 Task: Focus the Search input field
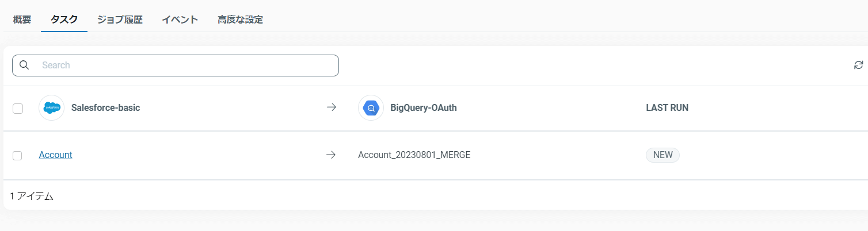tap(184, 66)
